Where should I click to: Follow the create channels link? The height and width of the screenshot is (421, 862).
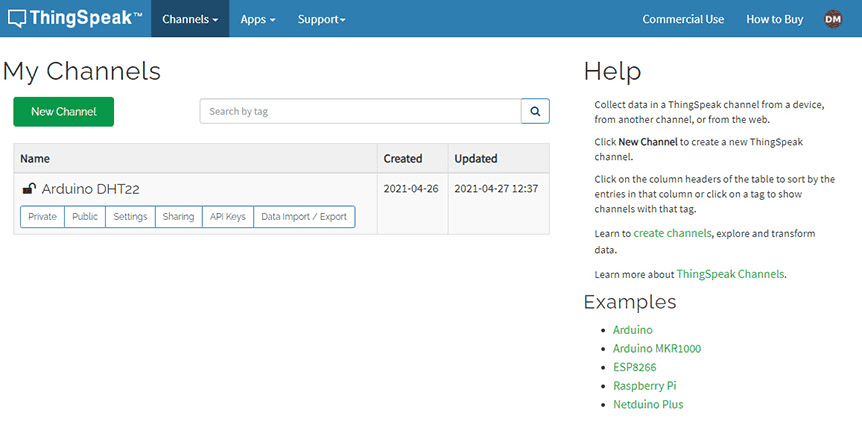tap(672, 233)
